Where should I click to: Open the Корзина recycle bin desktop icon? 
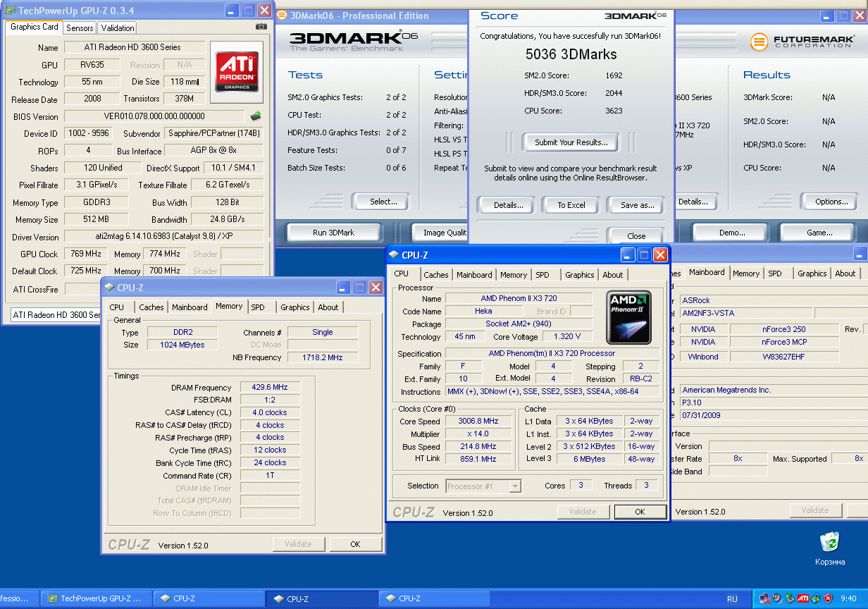click(830, 549)
